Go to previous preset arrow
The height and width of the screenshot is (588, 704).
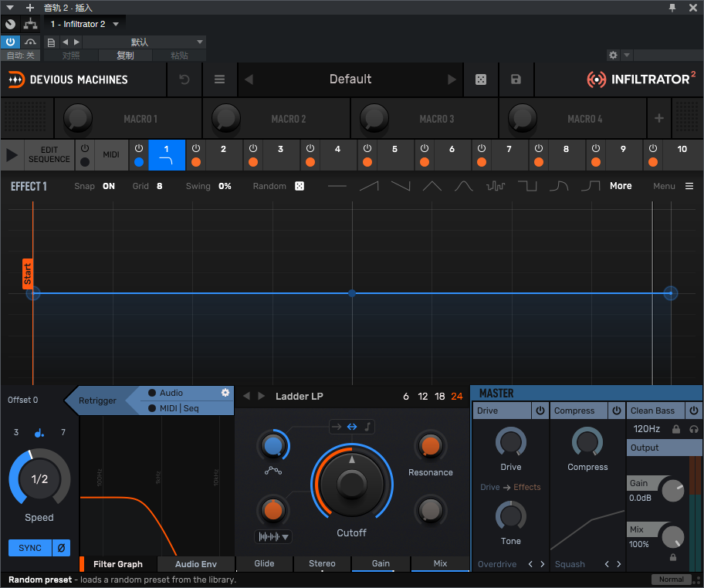pos(249,79)
